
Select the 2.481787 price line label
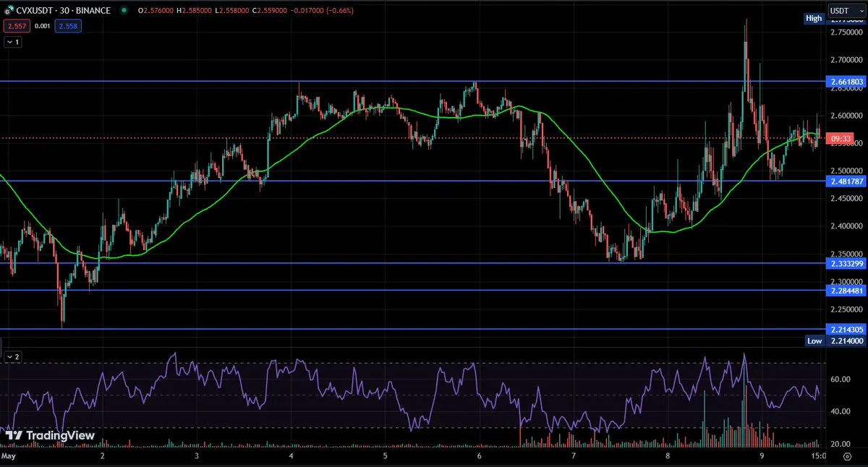(x=846, y=181)
